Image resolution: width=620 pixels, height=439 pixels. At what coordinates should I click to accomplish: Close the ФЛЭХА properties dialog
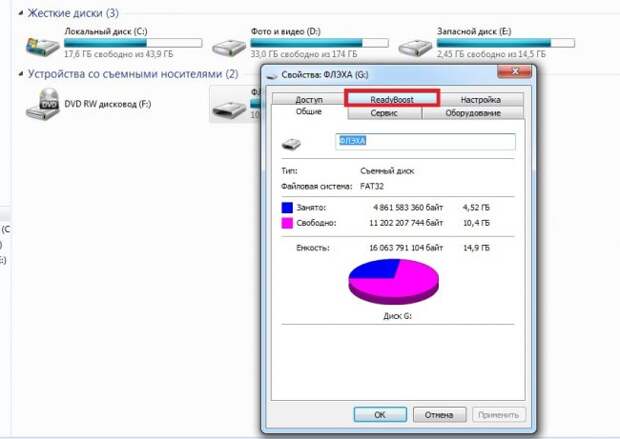(x=514, y=71)
